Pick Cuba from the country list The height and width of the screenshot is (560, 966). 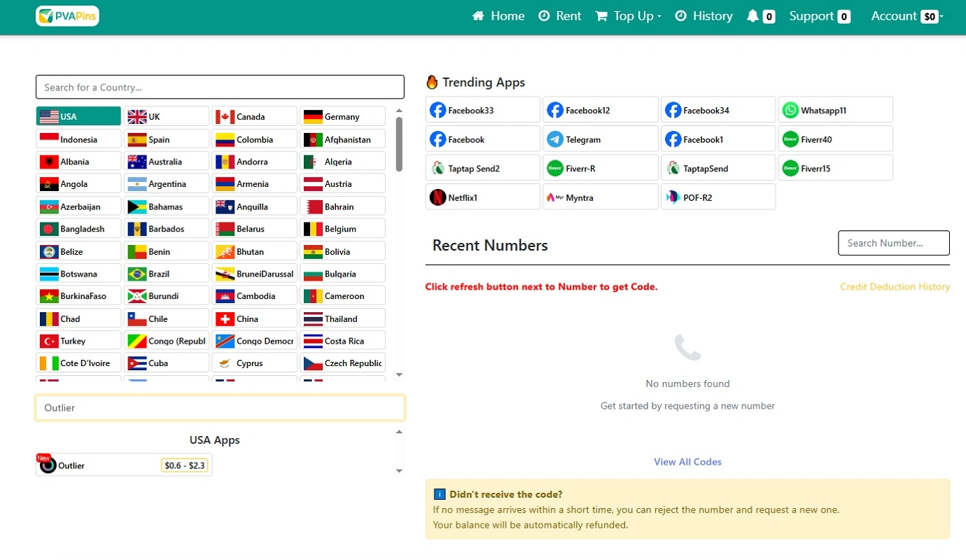coord(167,363)
